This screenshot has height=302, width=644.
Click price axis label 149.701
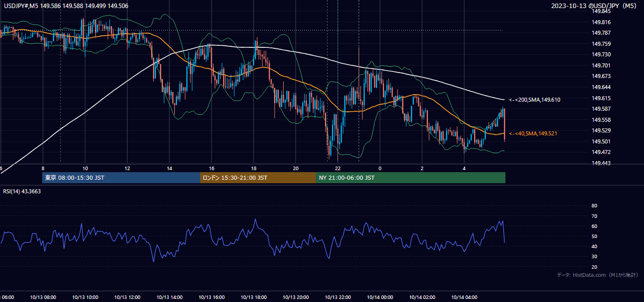point(602,65)
